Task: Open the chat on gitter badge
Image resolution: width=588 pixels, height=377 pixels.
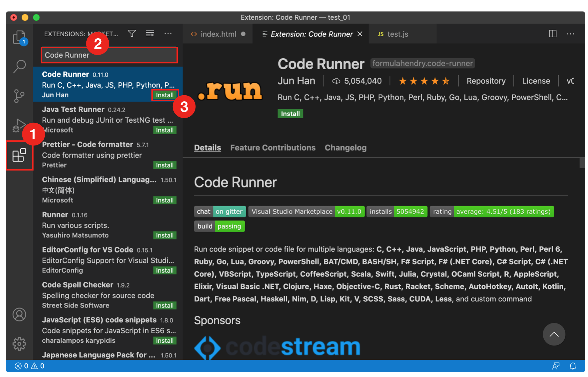Action: 220,212
